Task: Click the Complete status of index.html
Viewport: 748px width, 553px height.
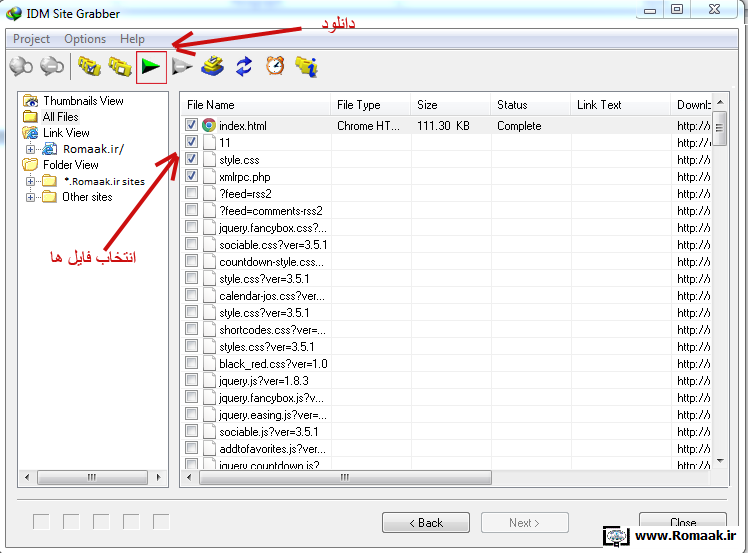Action: pyautogui.click(x=519, y=126)
